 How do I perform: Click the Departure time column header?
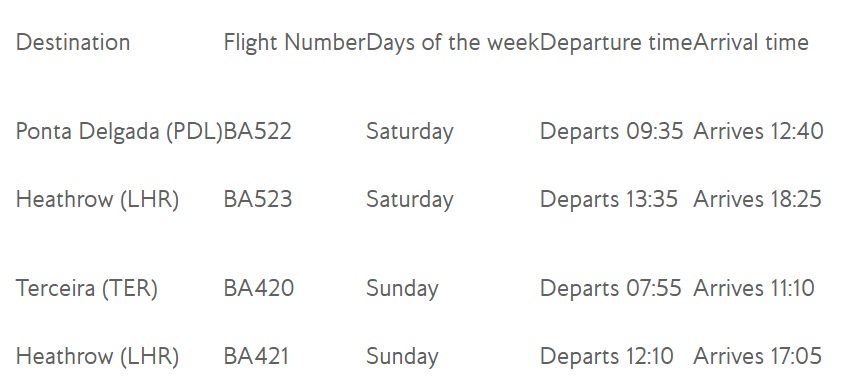point(616,43)
